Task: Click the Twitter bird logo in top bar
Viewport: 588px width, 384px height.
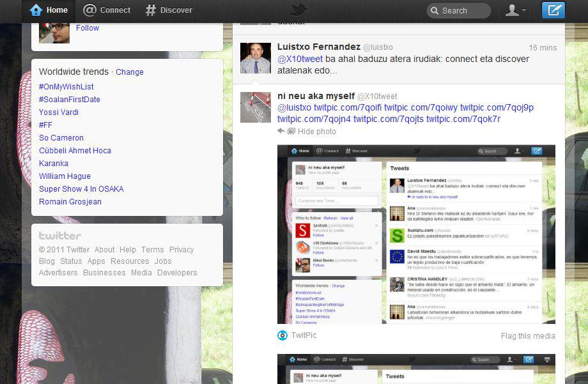Action: [x=298, y=10]
